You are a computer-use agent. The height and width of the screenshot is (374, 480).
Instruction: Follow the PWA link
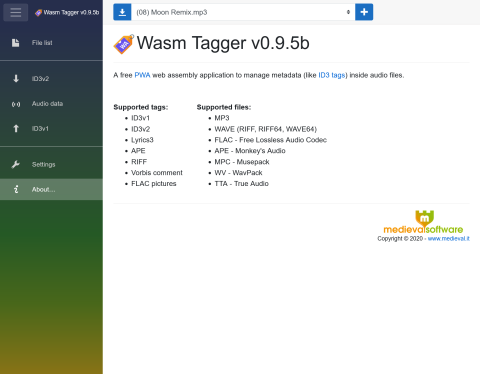142,75
